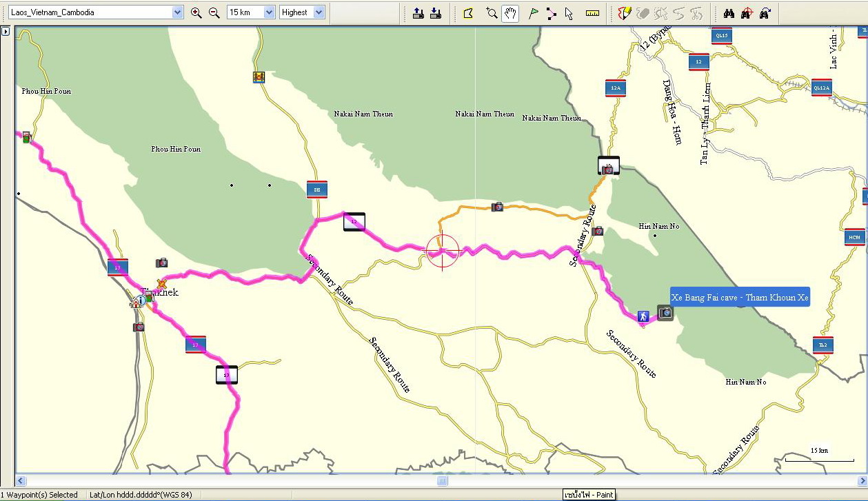
Task: Click the Zoom Out magnifier icon
Action: (x=214, y=12)
